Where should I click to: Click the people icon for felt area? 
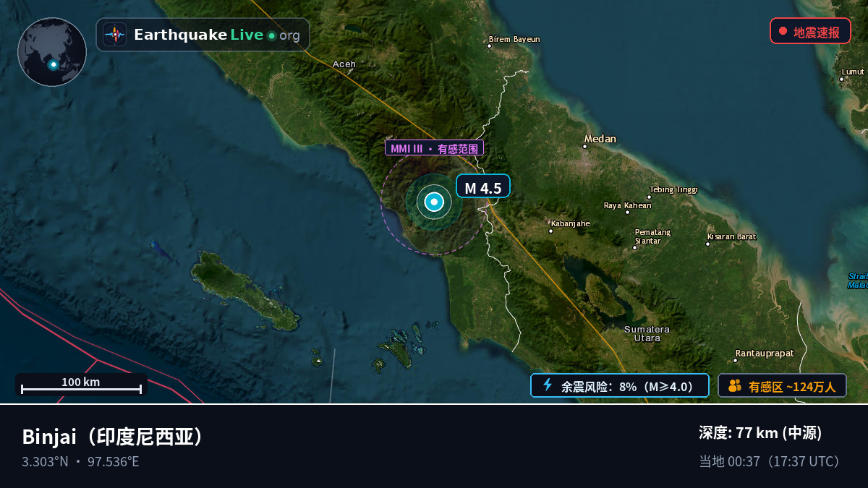[735, 385]
